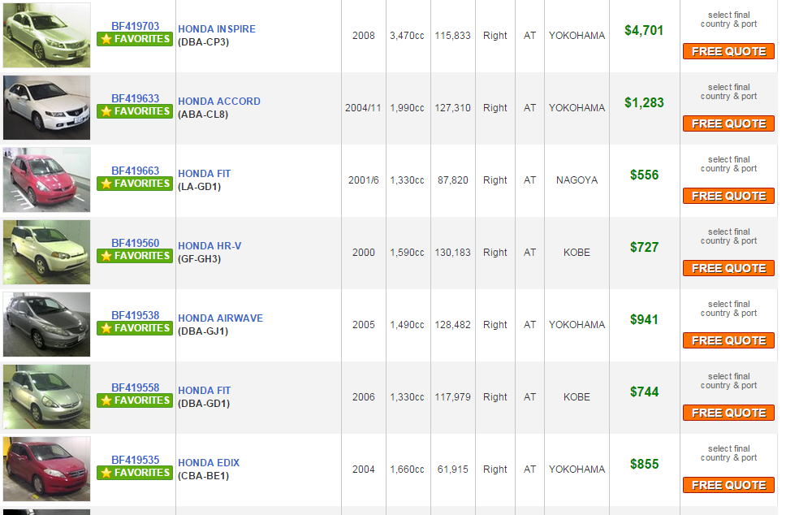Add Honda Edix to Favorites
The width and height of the screenshot is (812, 515).
coord(135,473)
